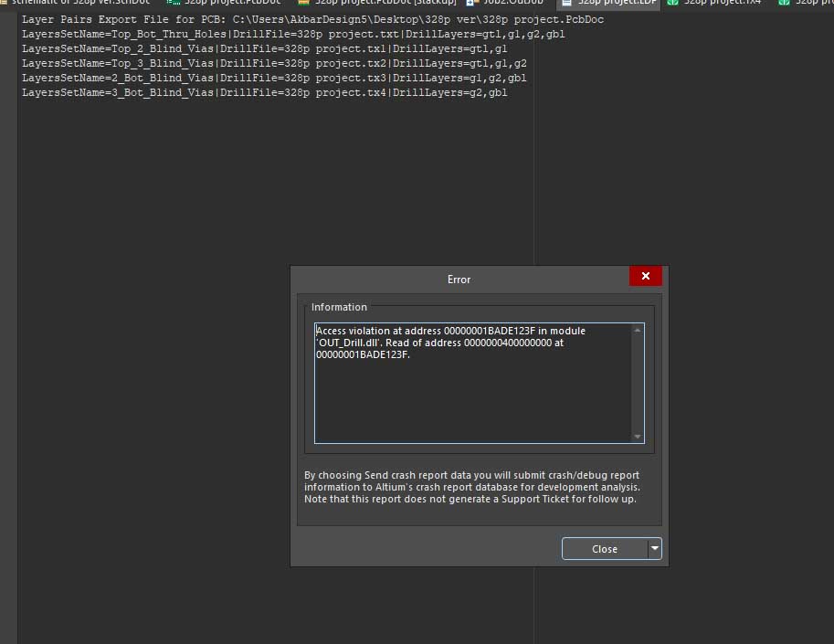834x644 pixels.
Task: Click the 2_Bot_Blind_Vias layer set line
Action: click(274, 78)
